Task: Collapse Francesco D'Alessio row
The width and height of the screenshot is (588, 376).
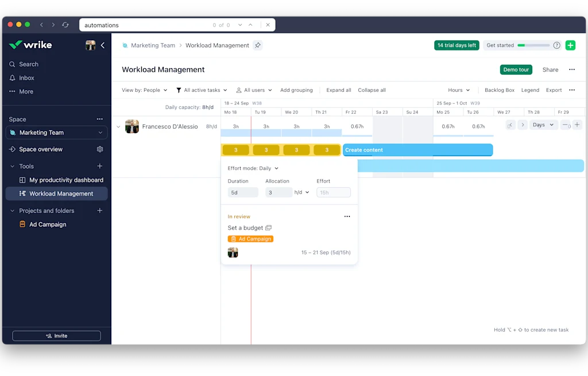Action: 118,127
